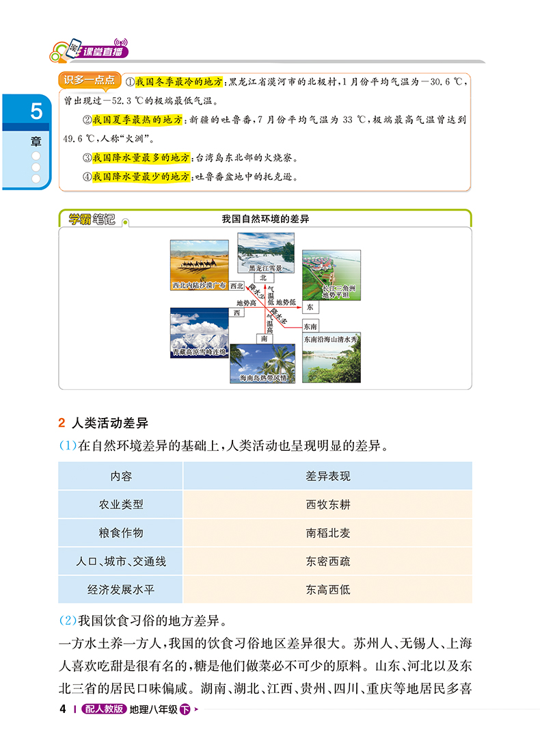
Task: Open the 西北内陆沙漠广布 desert photo
Action: coord(200,265)
